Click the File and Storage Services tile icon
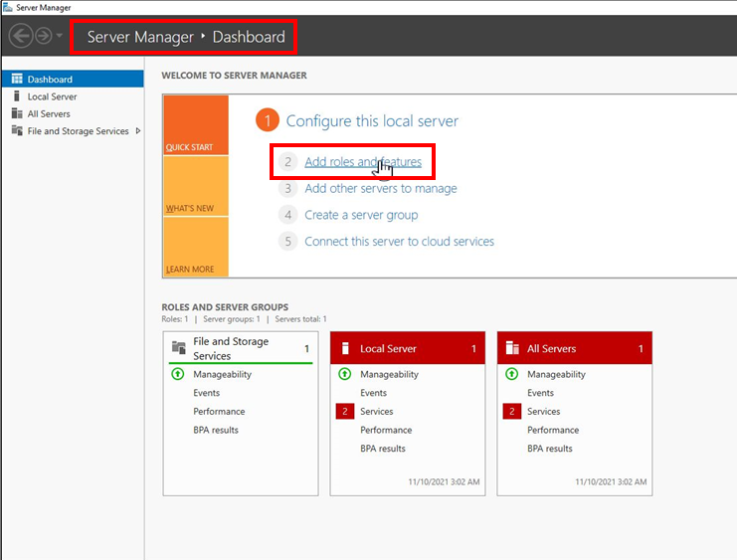 [179, 347]
